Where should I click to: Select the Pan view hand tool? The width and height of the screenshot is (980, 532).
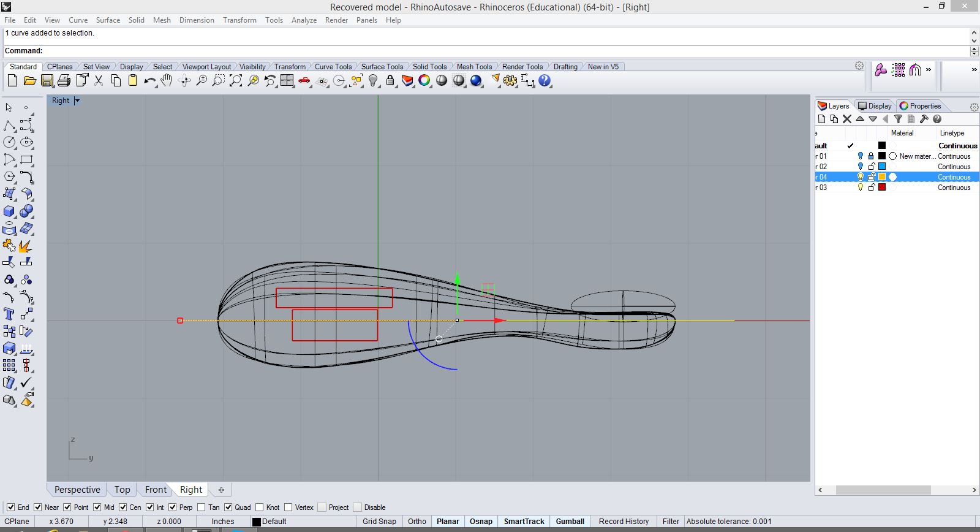point(167,81)
